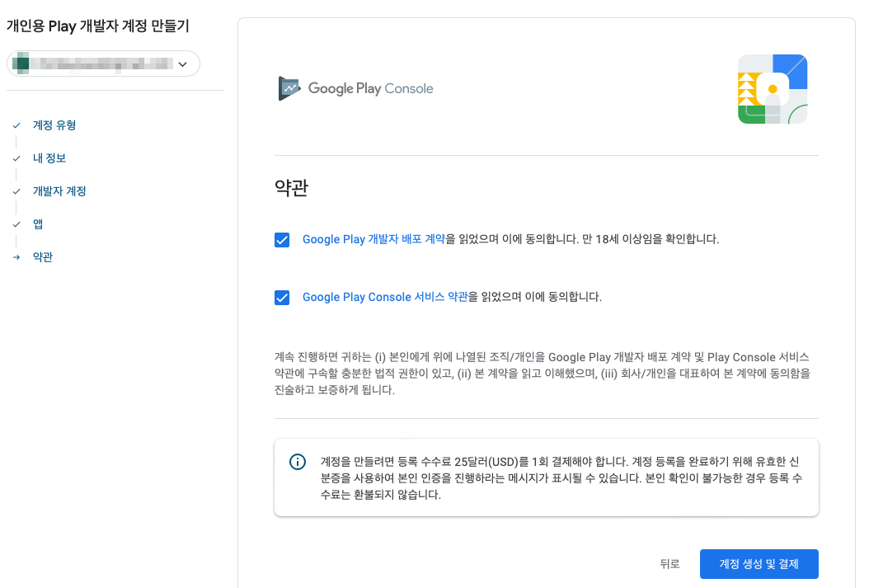This screenshot has height=588, width=869.
Task: Click the Google Play Console wordmark text
Action: [x=371, y=89]
